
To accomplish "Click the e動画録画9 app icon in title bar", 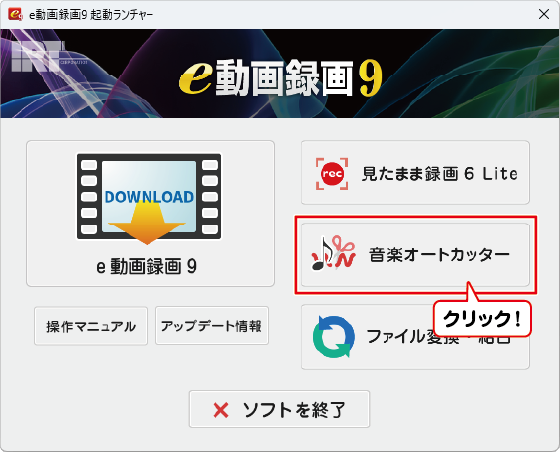I will (x=15, y=14).
